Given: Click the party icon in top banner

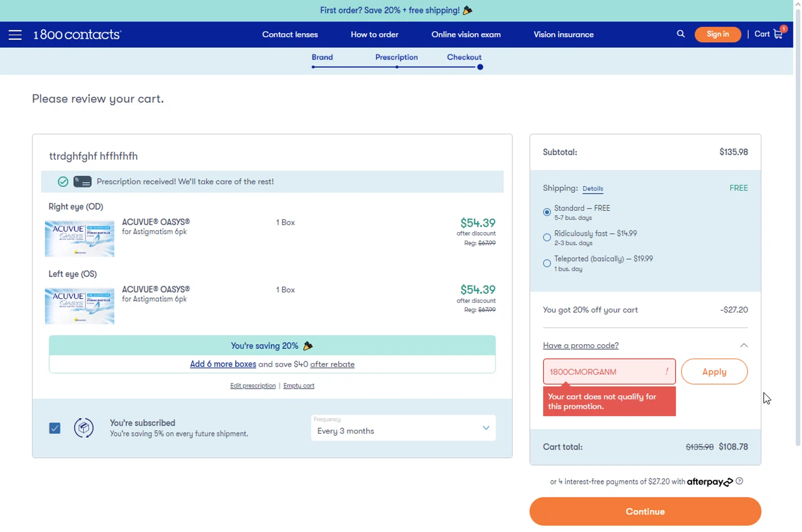Looking at the screenshot, I should pyautogui.click(x=467, y=10).
